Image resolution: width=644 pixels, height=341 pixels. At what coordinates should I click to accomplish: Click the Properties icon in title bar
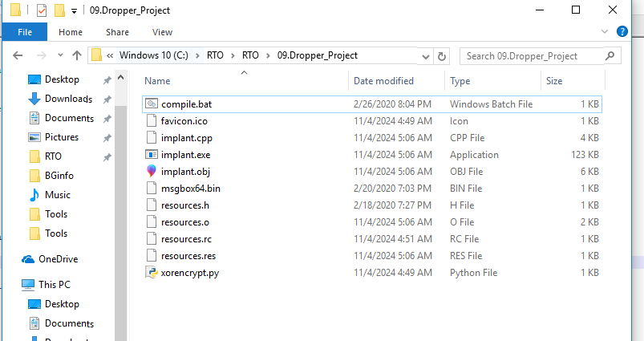tap(42, 11)
